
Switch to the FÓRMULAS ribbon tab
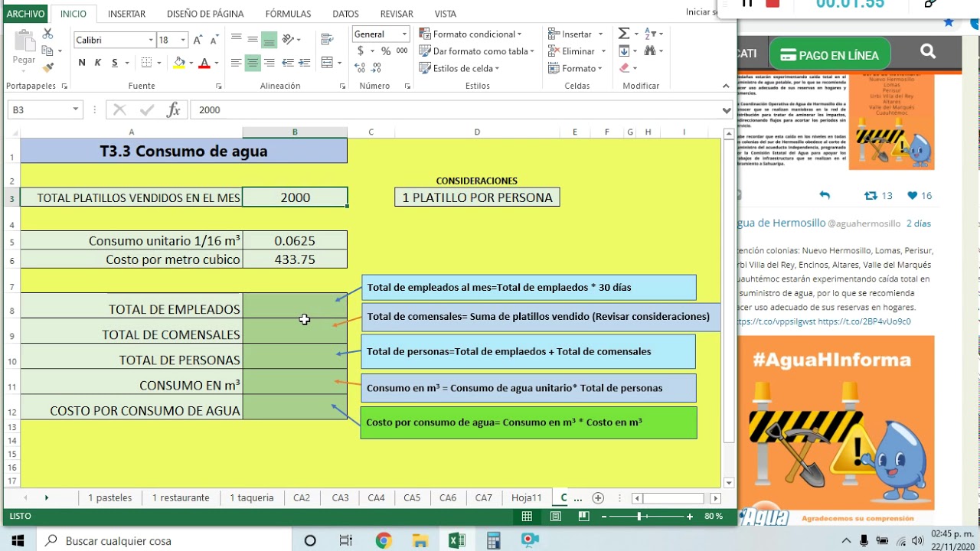(x=288, y=14)
